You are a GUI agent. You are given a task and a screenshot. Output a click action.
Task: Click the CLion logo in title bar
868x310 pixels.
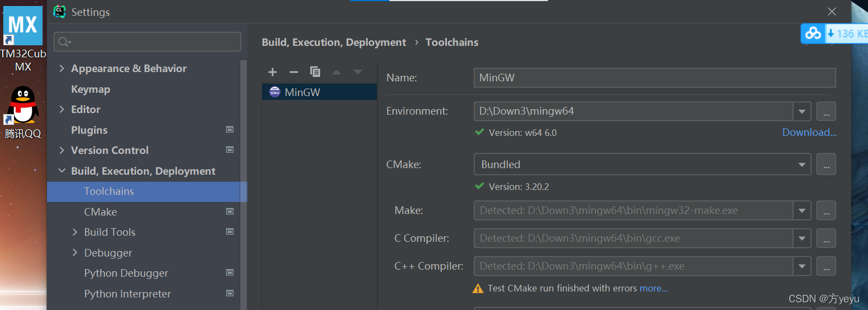(60, 11)
